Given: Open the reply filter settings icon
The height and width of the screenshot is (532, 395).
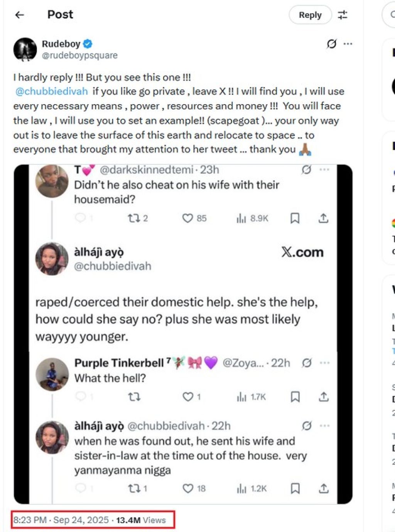Looking at the screenshot, I should [x=343, y=15].
